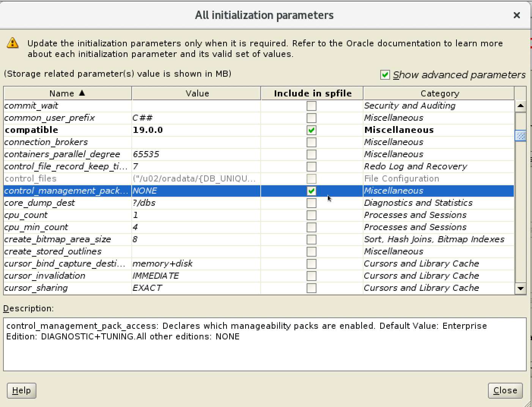Click Sort, Hash Joins, Bitmap Indexes cell
Viewport: 532px width, 407px height.
click(439, 239)
